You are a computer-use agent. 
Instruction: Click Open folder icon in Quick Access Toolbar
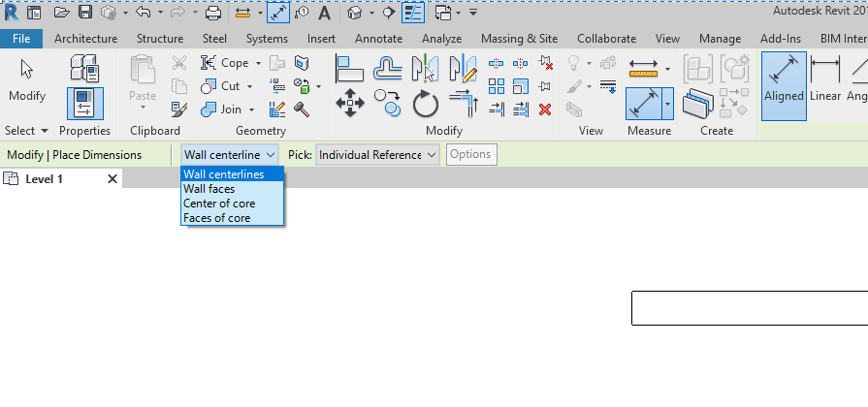61,13
